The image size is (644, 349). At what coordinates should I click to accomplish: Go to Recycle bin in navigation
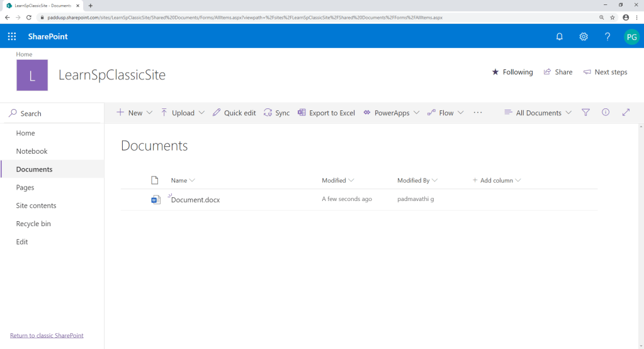[x=33, y=224]
